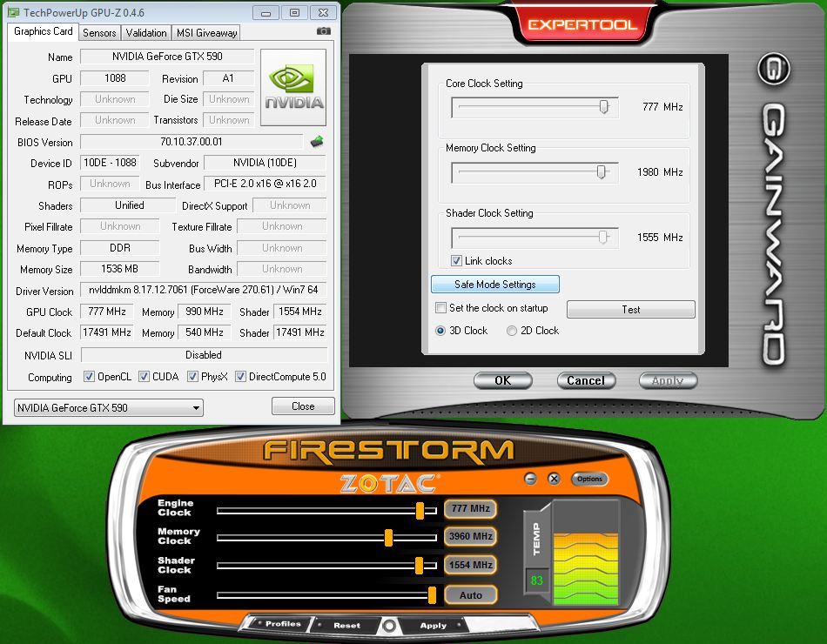Click OK in Expertool
This screenshot has height=644, width=827.
502,380
